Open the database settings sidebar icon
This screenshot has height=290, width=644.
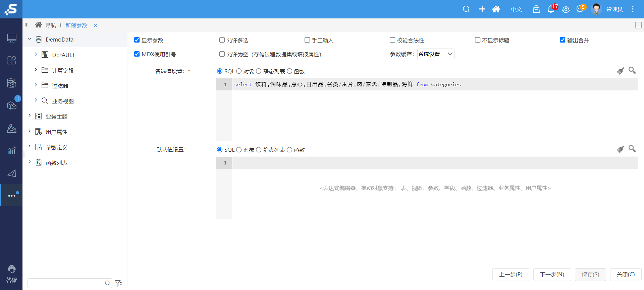12,83
